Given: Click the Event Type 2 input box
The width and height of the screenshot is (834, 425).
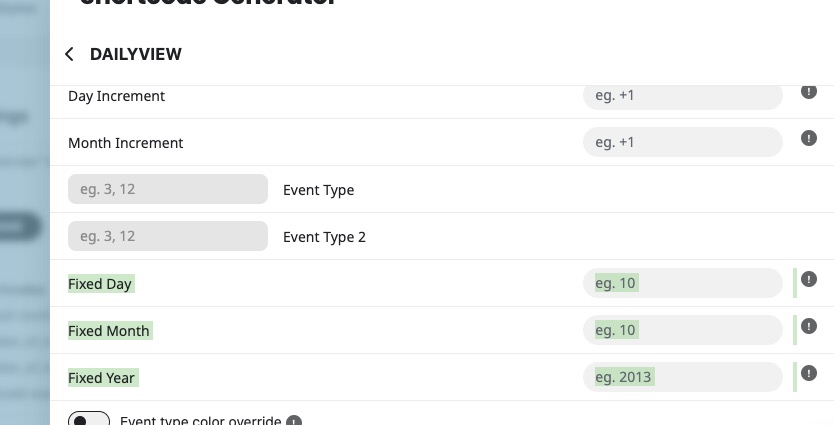Looking at the screenshot, I should click(168, 236).
